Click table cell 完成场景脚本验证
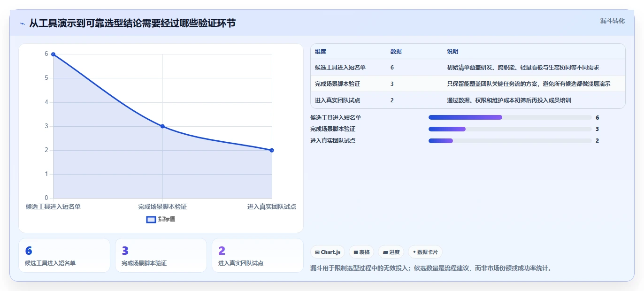 click(337, 84)
